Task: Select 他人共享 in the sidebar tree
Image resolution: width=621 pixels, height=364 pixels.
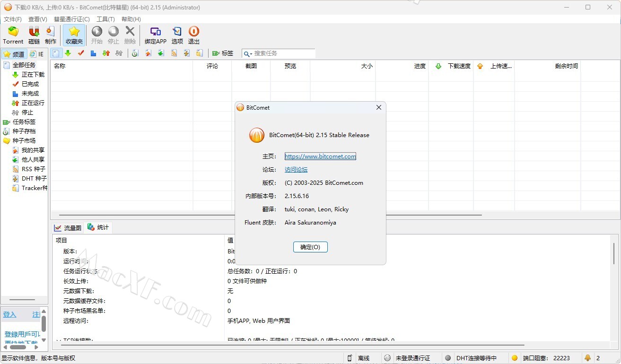Action: tap(33, 160)
